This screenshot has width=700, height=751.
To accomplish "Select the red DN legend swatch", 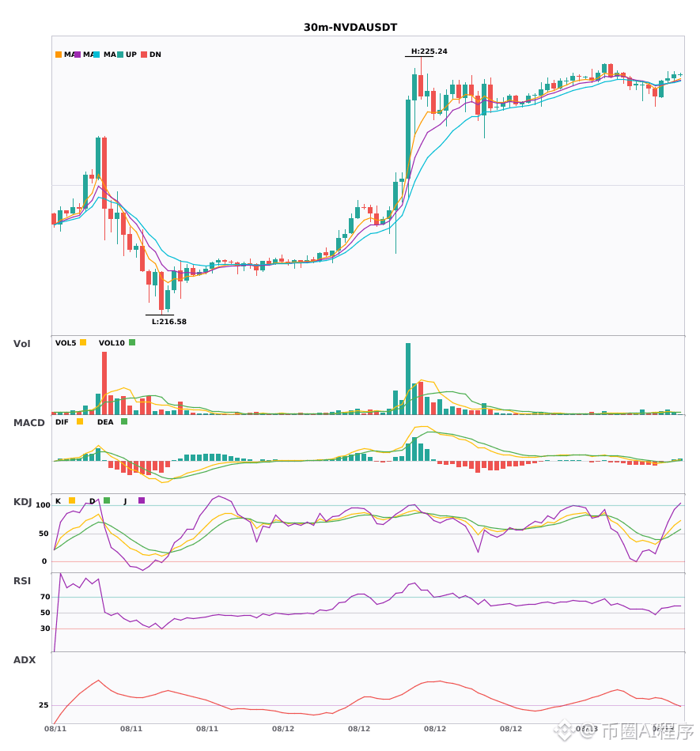I will pos(144,55).
